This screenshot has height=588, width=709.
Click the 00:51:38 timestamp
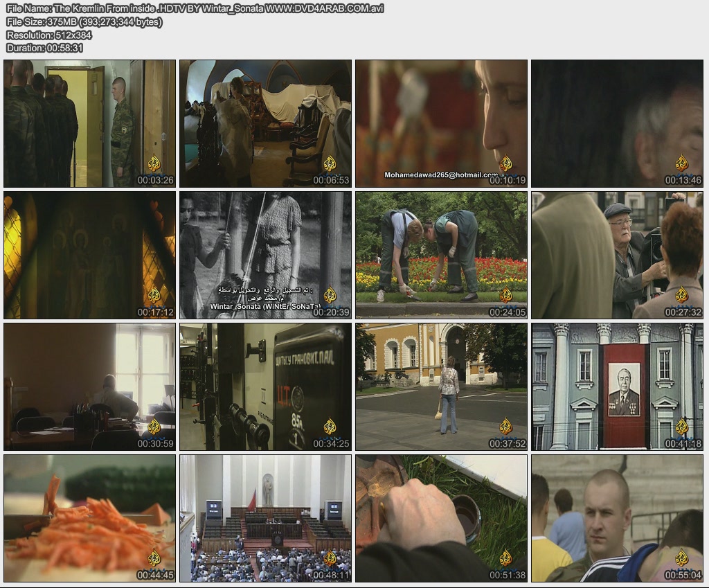507,576
